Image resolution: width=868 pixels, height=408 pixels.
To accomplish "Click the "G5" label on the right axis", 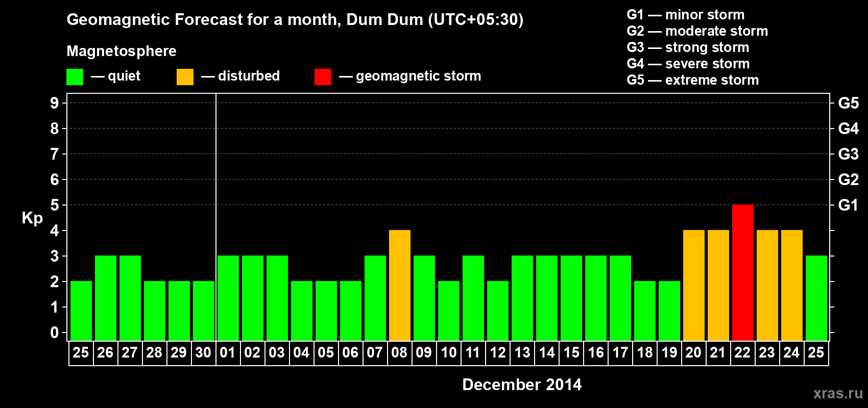I will [849, 103].
